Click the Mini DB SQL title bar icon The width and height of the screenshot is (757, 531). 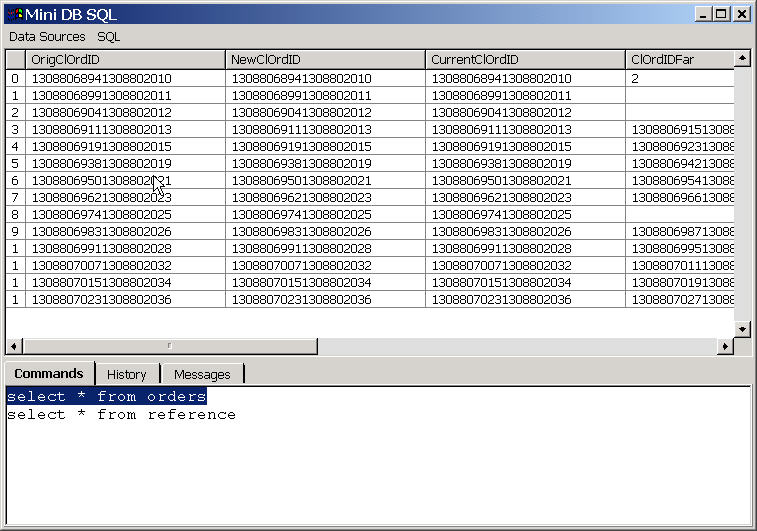(x=14, y=13)
